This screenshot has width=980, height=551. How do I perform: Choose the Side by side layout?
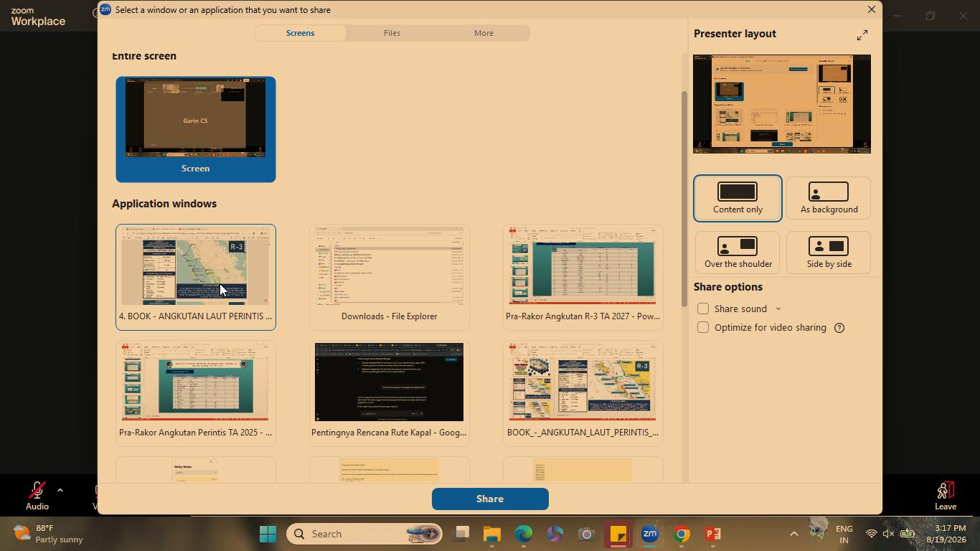pyautogui.click(x=829, y=253)
